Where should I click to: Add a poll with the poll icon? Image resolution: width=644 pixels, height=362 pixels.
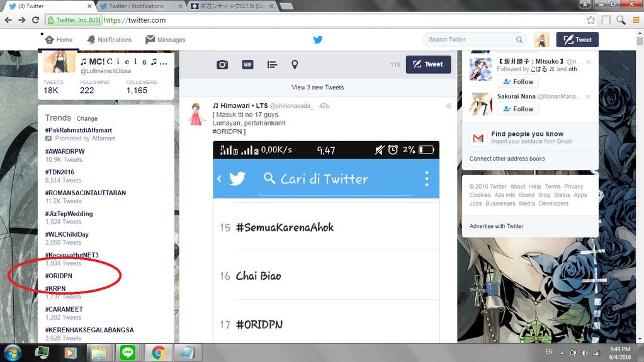click(x=272, y=64)
